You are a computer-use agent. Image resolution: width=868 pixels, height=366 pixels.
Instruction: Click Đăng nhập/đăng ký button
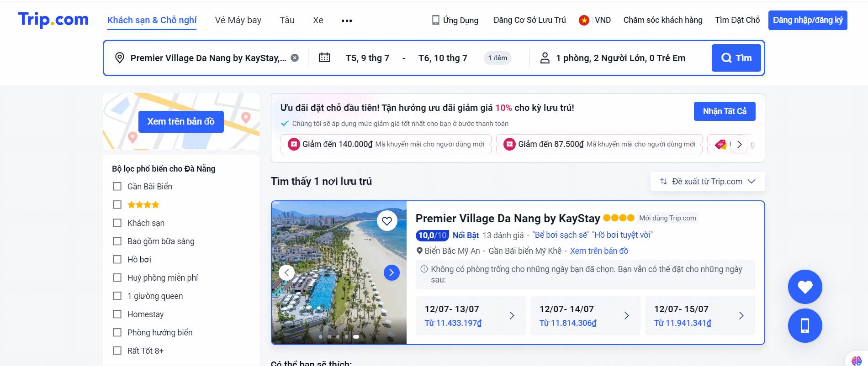808,20
